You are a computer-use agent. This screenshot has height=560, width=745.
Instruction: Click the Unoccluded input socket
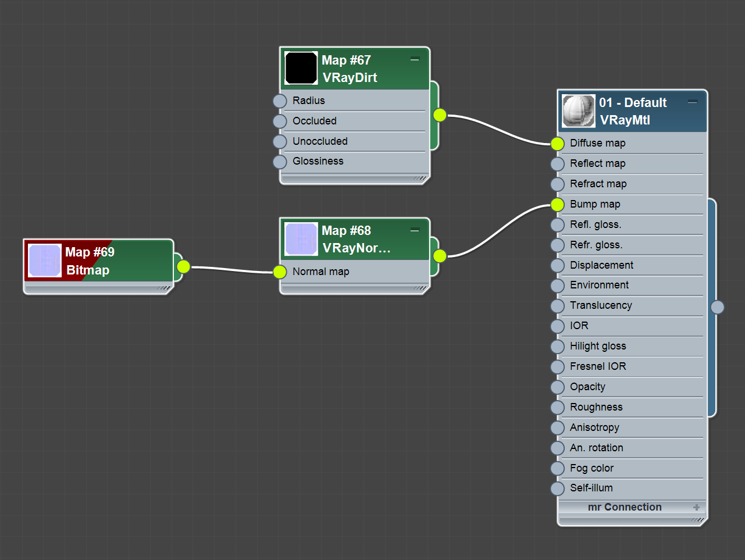coord(280,141)
